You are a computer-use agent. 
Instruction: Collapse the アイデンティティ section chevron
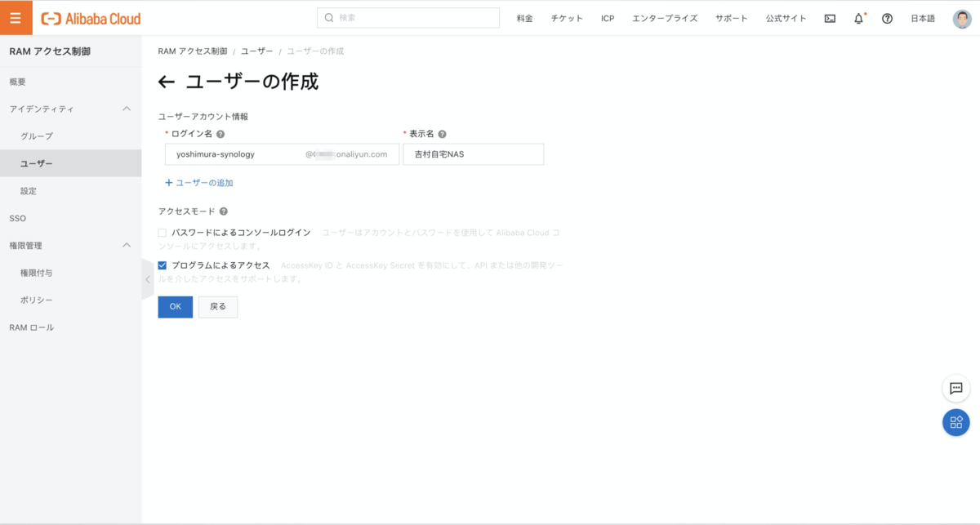[127, 109]
